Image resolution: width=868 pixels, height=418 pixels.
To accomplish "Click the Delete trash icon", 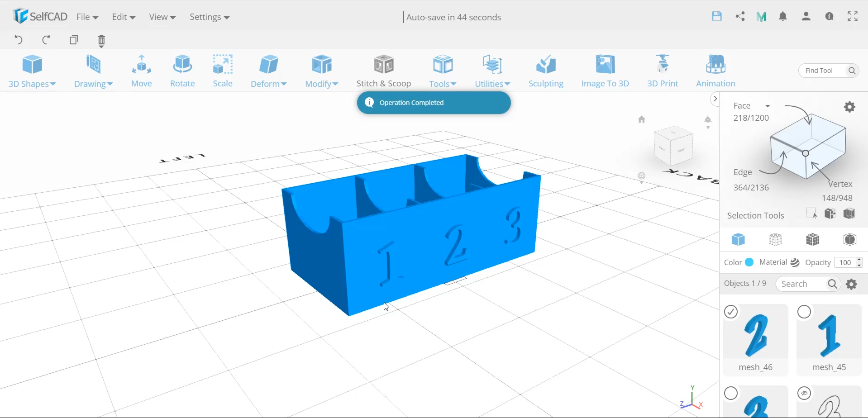I will click(x=101, y=41).
